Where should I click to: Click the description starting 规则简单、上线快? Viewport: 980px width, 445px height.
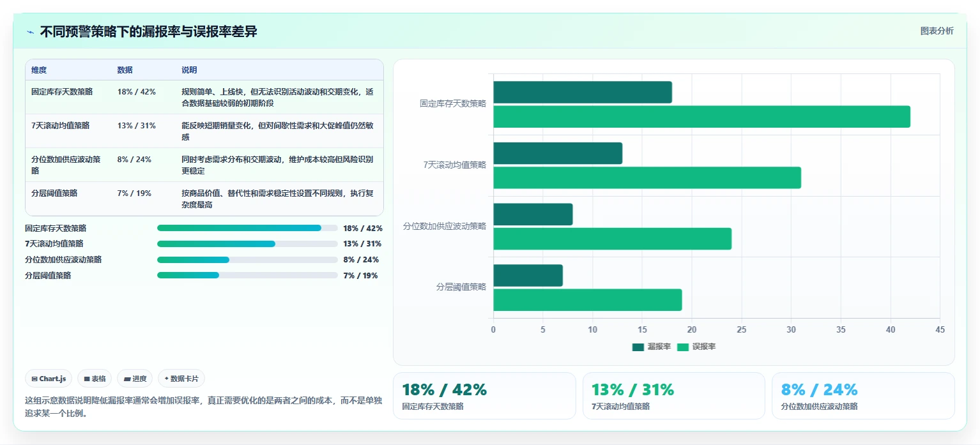click(278, 97)
